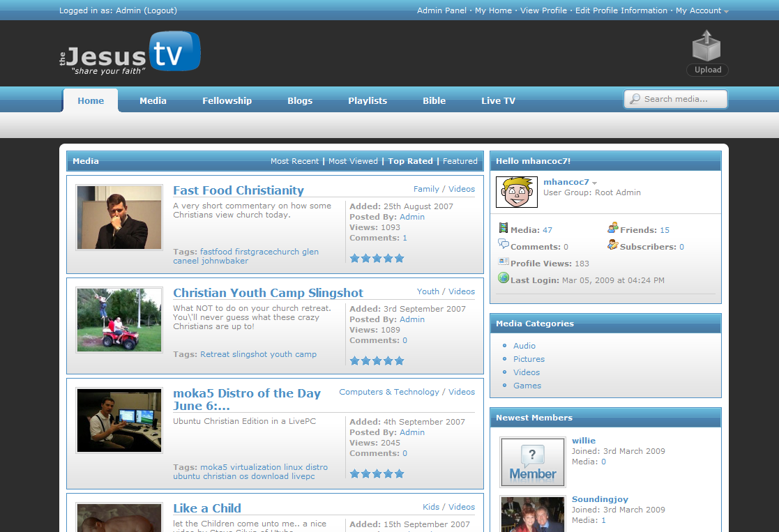Click star rating for moka5 Distro
Image resolution: width=779 pixels, height=532 pixels.
tap(377, 474)
